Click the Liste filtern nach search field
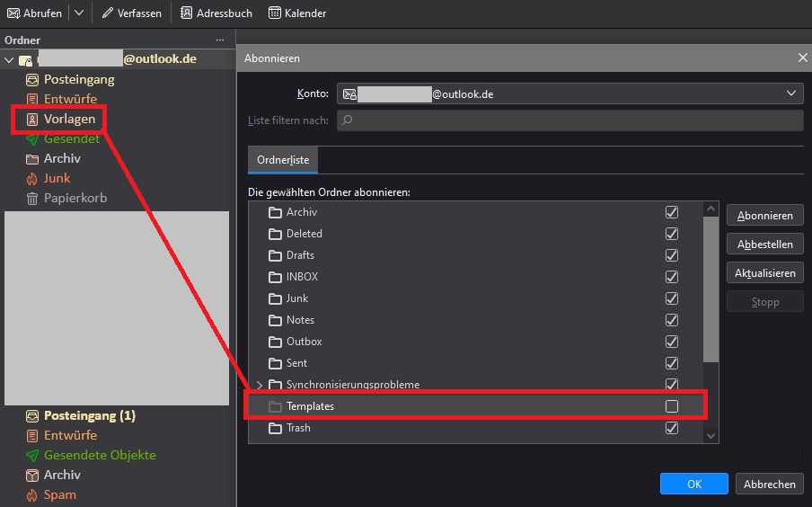This screenshot has width=812, height=507. coord(569,120)
